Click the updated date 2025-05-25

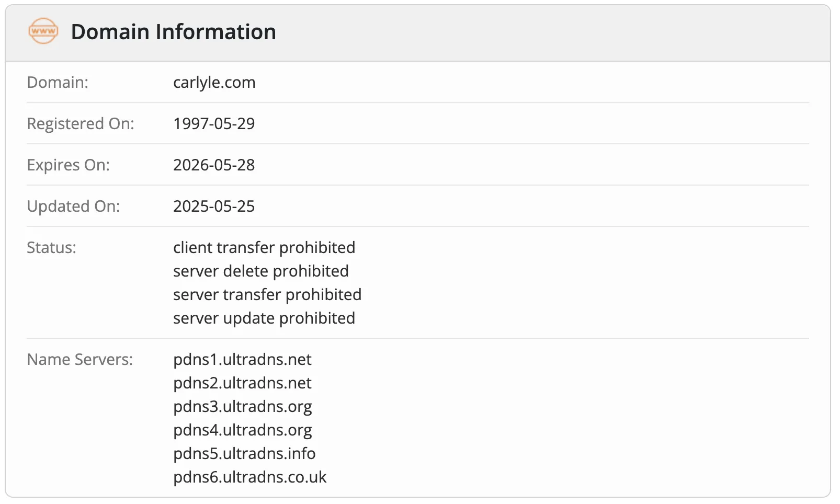pyautogui.click(x=214, y=206)
